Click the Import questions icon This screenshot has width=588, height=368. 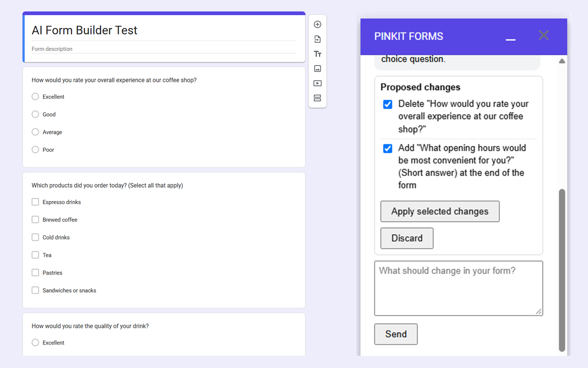317,39
